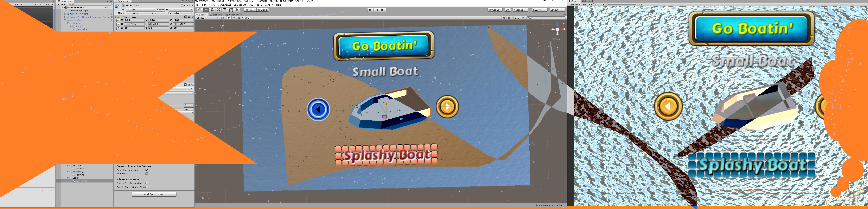Toggle Global handle rotation

click(x=263, y=10)
